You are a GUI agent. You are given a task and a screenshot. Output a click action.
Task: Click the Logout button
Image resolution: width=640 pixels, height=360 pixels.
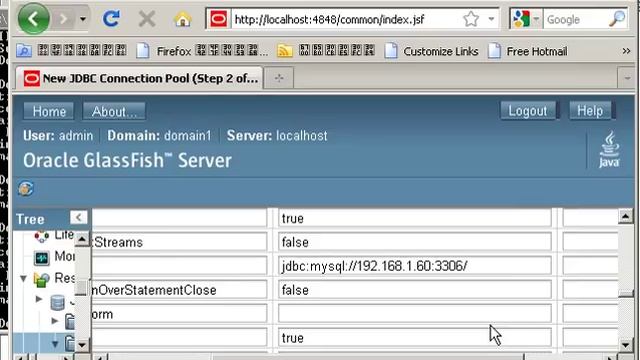click(528, 111)
